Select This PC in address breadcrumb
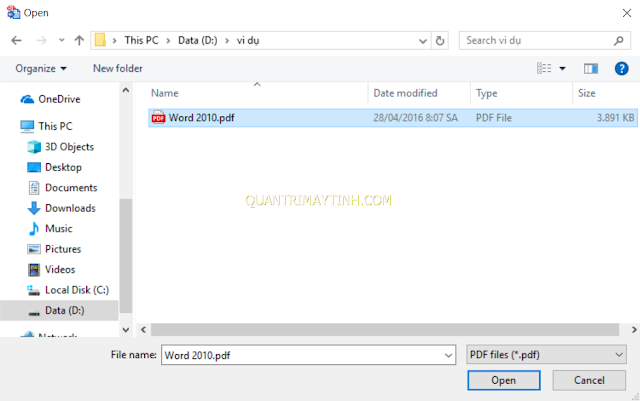This screenshot has width=640, height=401. pyautogui.click(x=141, y=40)
